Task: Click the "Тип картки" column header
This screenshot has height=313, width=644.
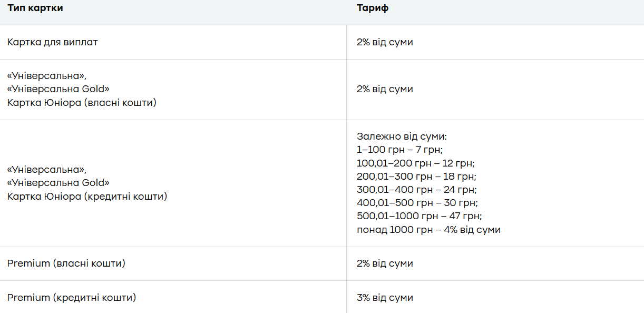Action: point(35,8)
